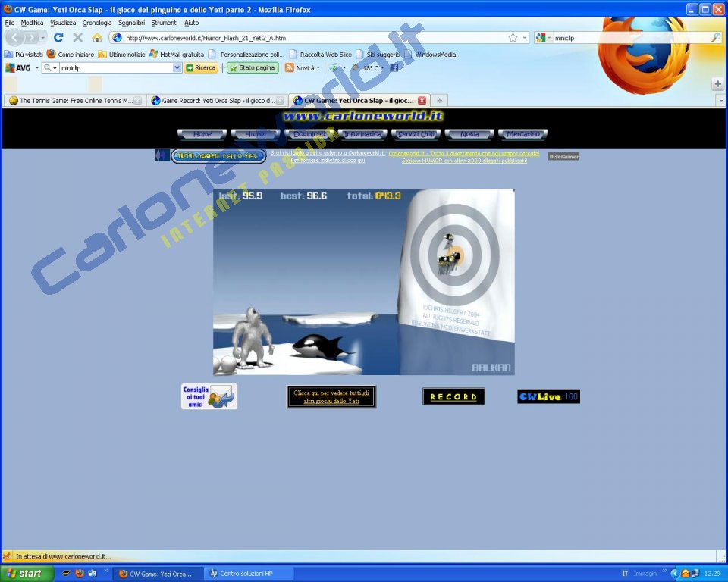
Task: Open the Consiglia ai tuoi amici icon
Action: [209, 396]
